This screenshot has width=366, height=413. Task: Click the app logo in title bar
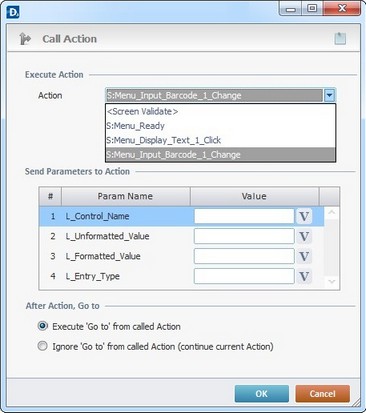pos(13,12)
